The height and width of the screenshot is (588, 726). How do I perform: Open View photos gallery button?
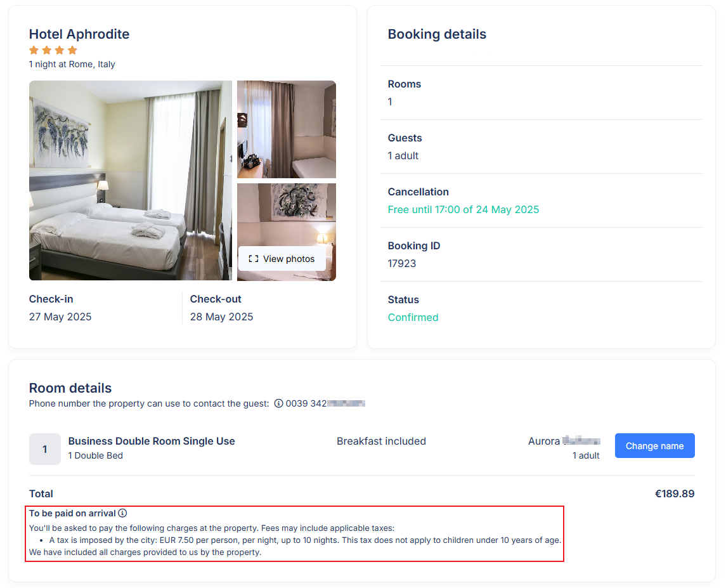tap(282, 259)
